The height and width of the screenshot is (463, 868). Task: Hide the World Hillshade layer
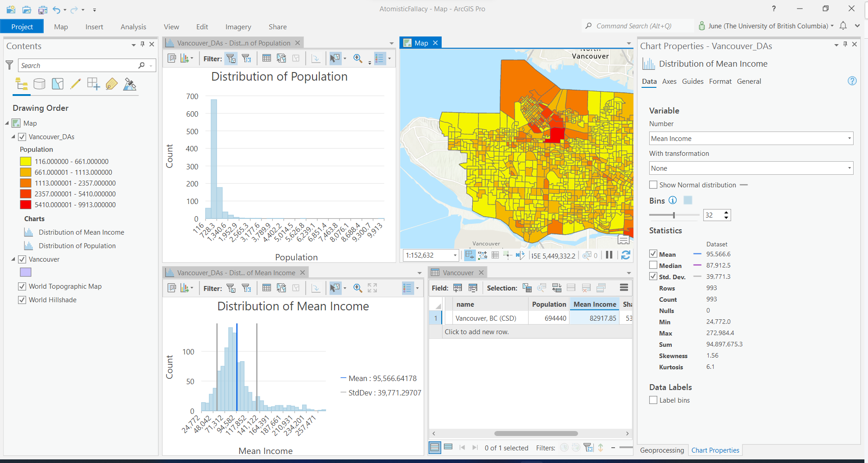(x=22, y=300)
